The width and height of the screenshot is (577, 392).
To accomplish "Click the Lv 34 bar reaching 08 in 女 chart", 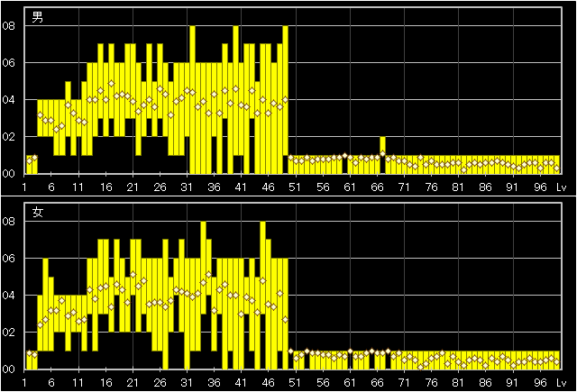I will [204, 268].
